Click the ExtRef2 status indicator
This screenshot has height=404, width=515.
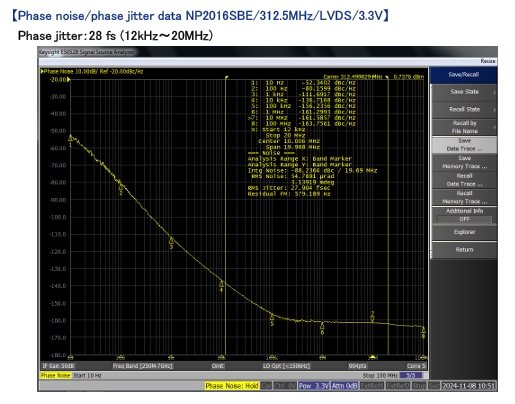(x=399, y=386)
